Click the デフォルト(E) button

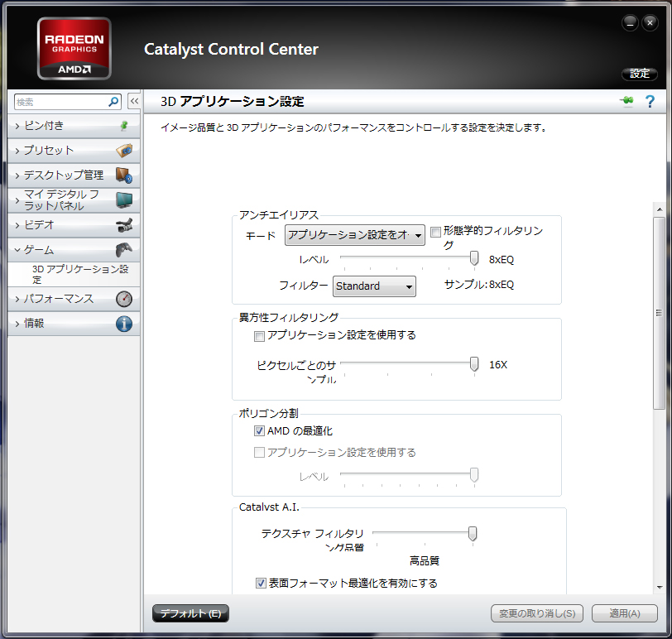click(190, 613)
